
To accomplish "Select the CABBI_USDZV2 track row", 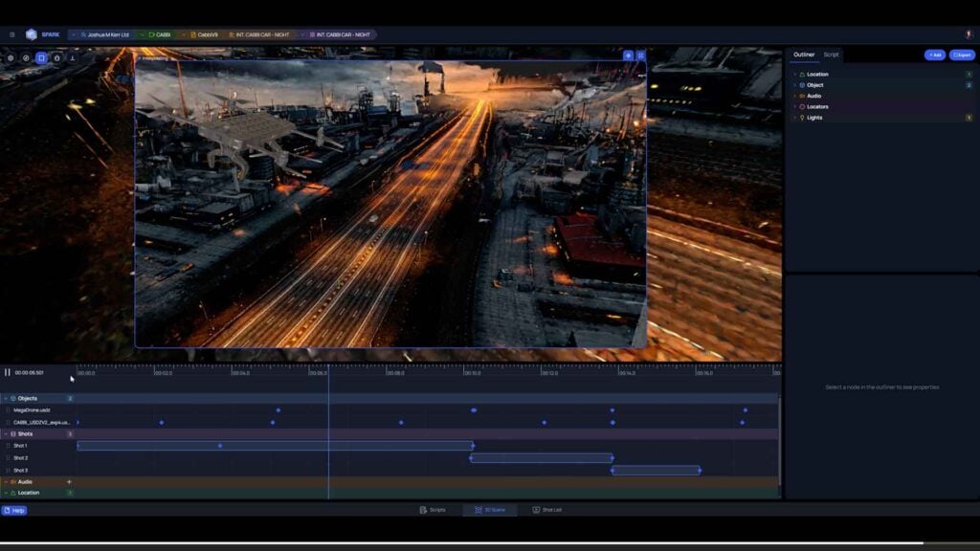I will tap(41, 423).
